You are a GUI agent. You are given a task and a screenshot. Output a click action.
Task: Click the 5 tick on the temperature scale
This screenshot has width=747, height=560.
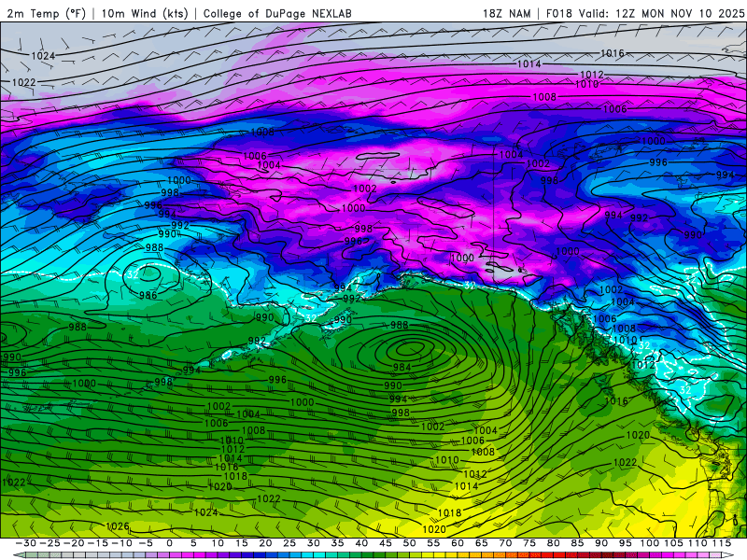pyautogui.click(x=193, y=543)
